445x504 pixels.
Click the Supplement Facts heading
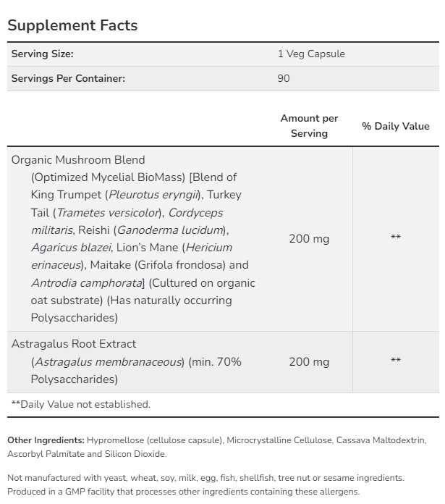pos(72,25)
